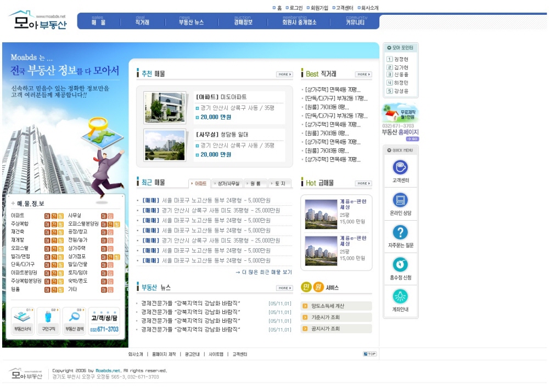Open 커뮤니티 in the top navigation bar
The width and height of the screenshot is (549, 392).
356,22
